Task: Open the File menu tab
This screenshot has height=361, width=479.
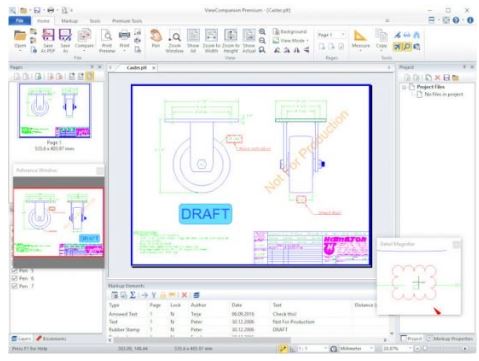Action: [20, 20]
